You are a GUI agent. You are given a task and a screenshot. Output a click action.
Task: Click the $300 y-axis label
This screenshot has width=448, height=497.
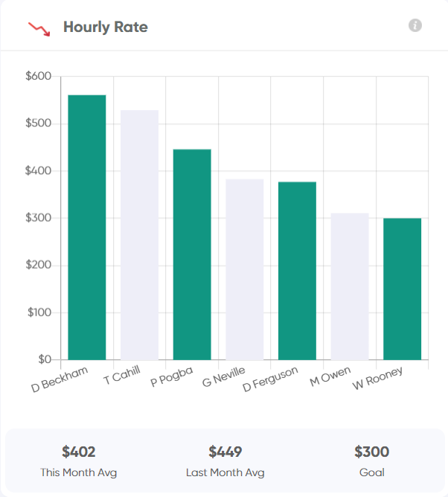39,218
